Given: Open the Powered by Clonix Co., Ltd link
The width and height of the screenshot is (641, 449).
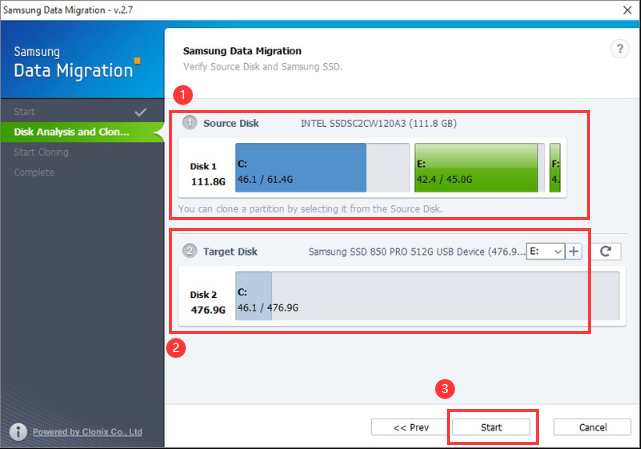Looking at the screenshot, I should [x=88, y=432].
